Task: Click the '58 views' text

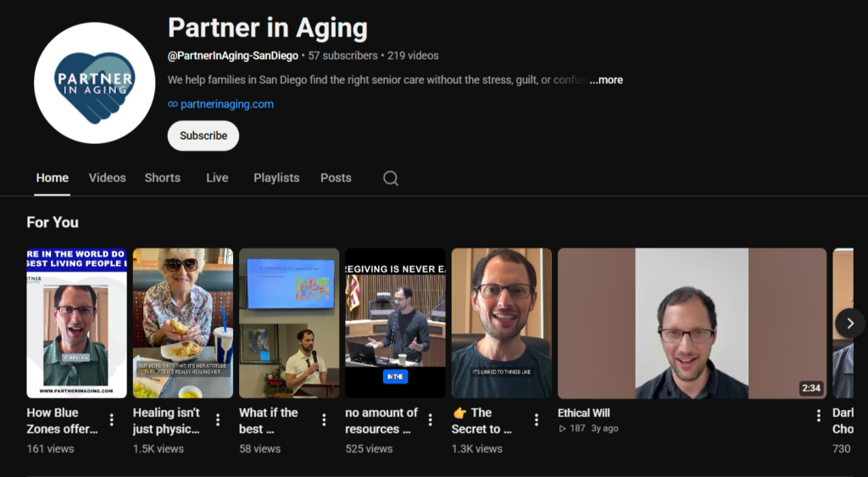Action: 259,449
